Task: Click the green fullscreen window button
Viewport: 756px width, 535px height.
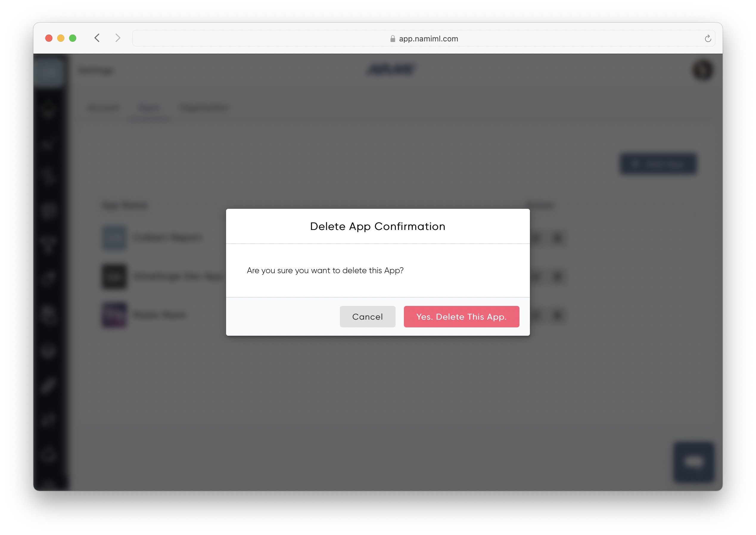Action: 73,38
